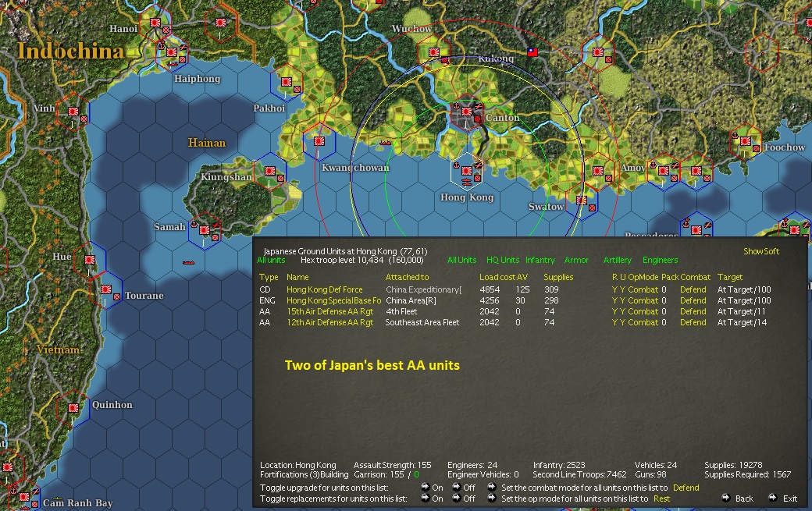
Task: Turn replacements Off for listed units
Action: [x=457, y=498]
